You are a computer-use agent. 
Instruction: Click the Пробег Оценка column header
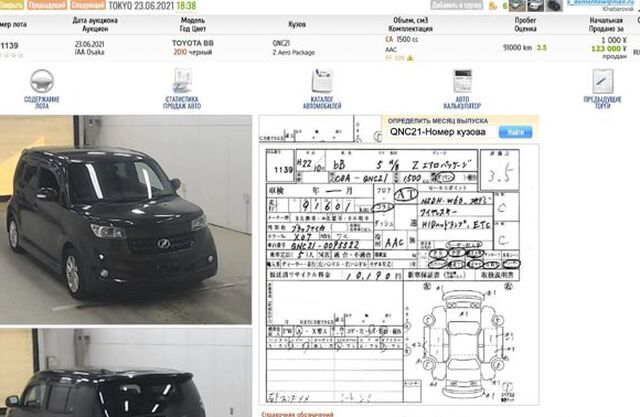pyautogui.click(x=525, y=24)
